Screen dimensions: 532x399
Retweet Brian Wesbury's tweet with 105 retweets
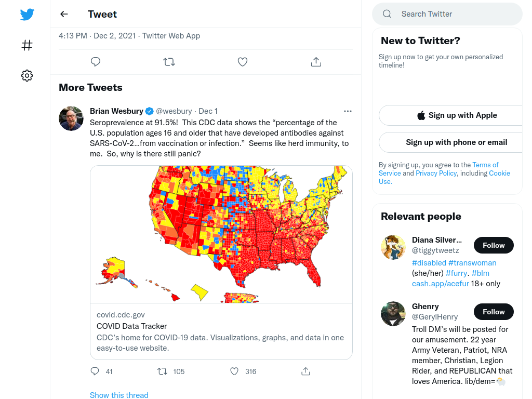(x=162, y=371)
